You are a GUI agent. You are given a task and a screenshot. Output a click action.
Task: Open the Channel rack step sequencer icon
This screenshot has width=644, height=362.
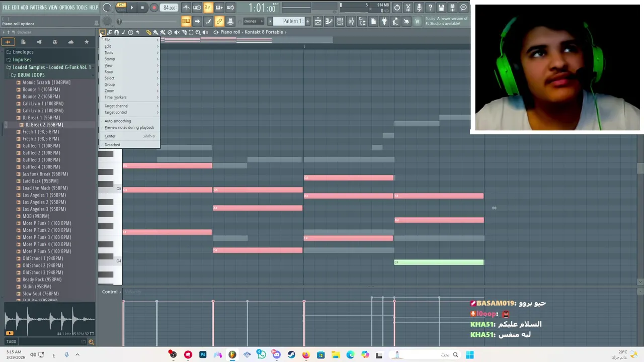tap(340, 21)
